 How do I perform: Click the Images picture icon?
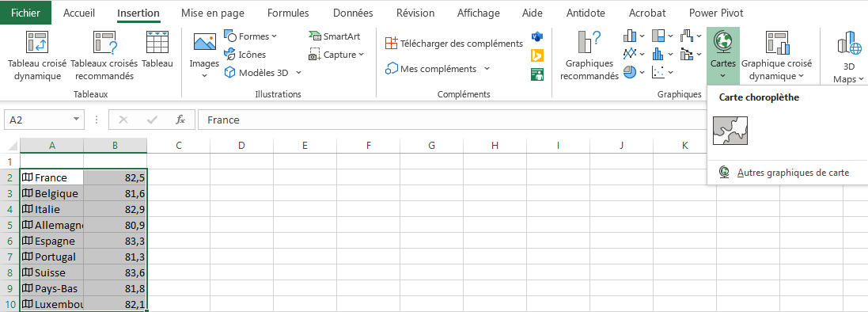(x=204, y=43)
